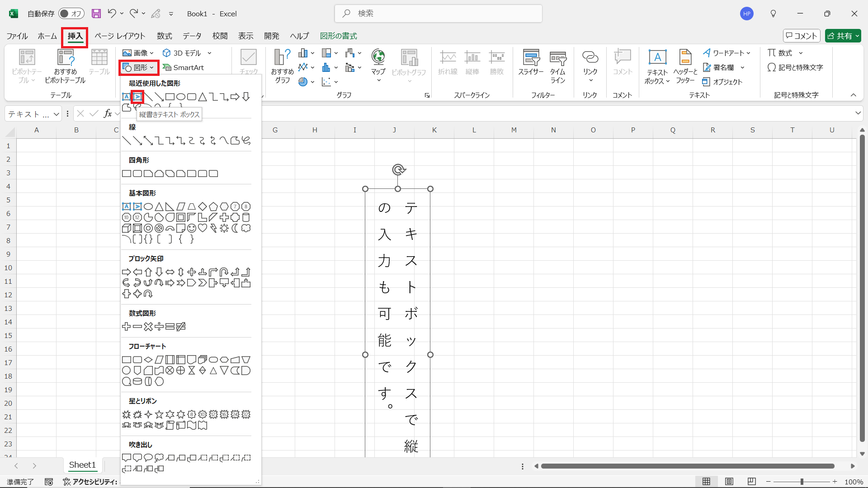
Task: Choose the division sign equation shape
Action: 159,327
